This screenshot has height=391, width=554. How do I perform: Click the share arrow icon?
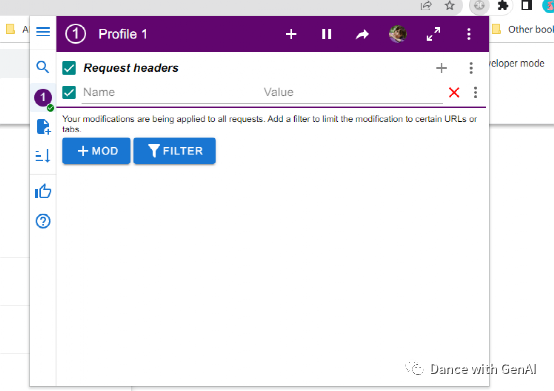[x=362, y=34]
